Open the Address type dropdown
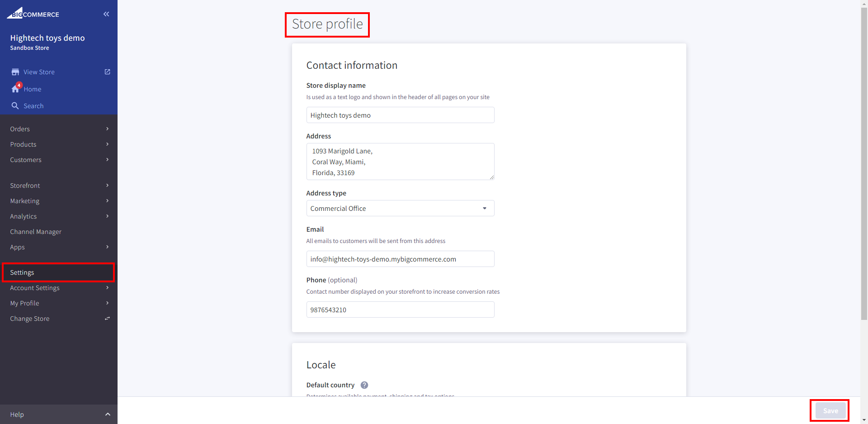 400,208
